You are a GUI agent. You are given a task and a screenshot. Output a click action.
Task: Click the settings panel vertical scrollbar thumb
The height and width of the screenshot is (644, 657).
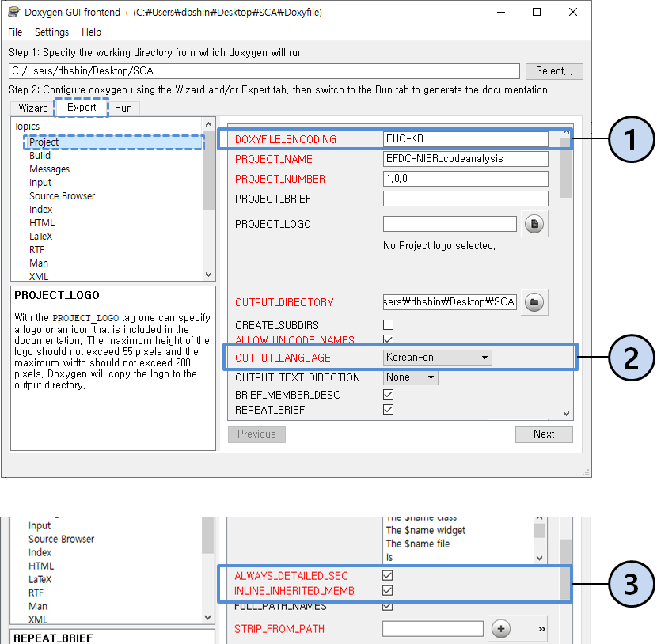pos(566,168)
